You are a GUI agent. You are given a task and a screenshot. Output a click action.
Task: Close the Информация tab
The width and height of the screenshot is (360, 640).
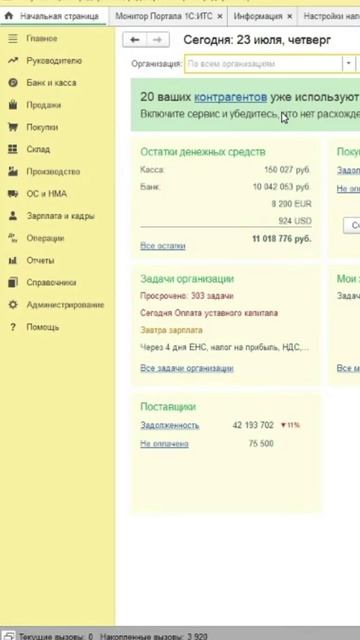[289, 16]
